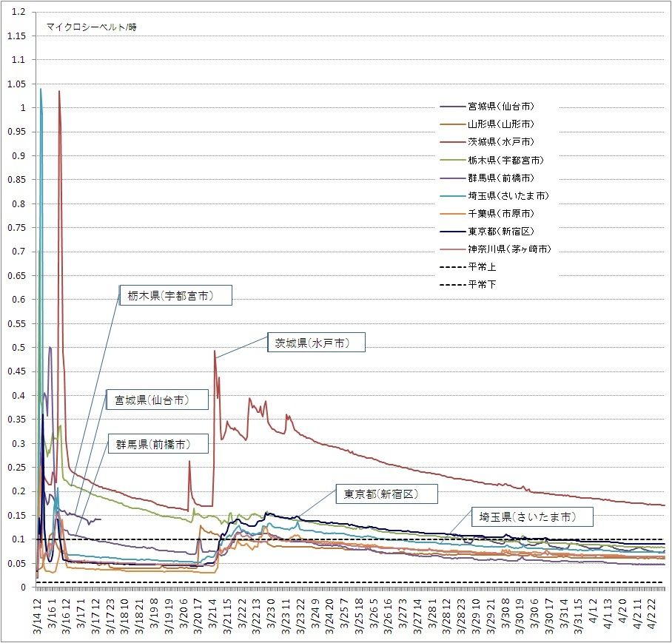Click the 茨城県 line peak near 1.05
The height and width of the screenshot is (643, 672).
point(59,92)
